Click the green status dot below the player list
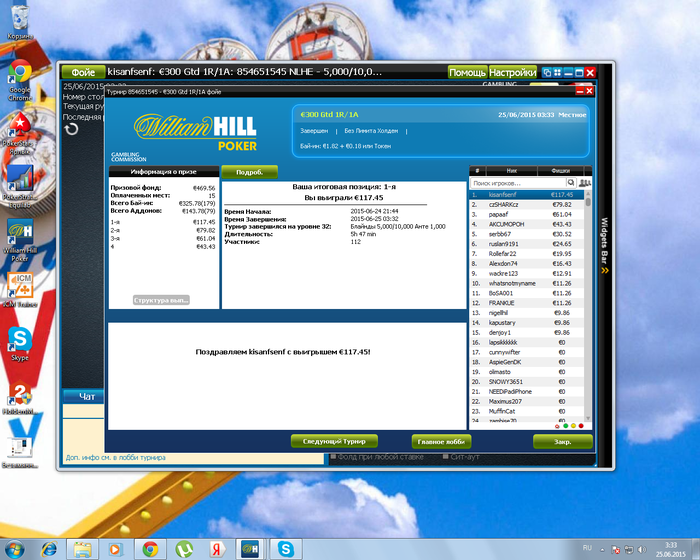The image size is (700, 560). point(566,426)
